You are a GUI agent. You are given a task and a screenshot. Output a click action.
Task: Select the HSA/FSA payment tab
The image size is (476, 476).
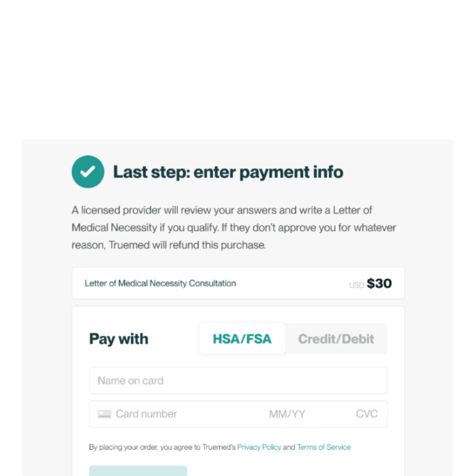242,339
